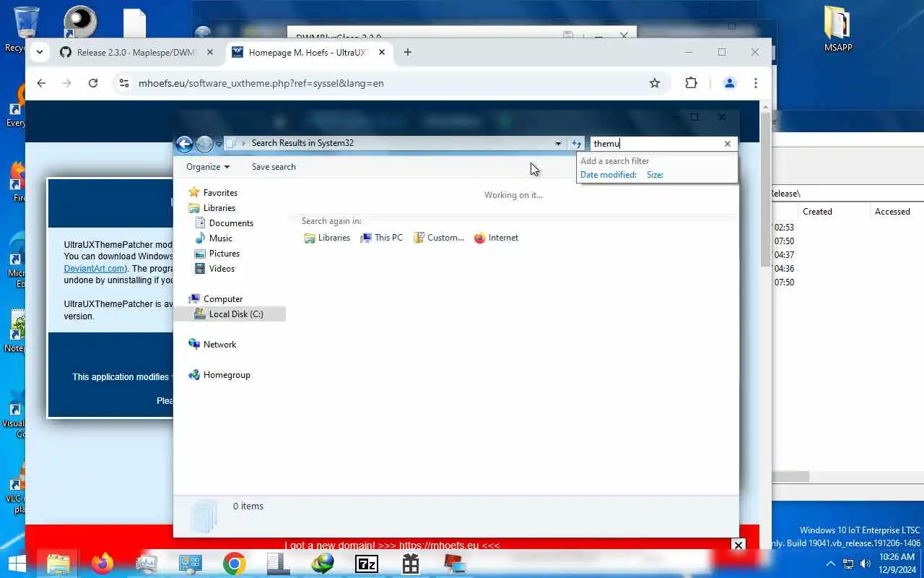Expand the address bar history dropdown

558,143
